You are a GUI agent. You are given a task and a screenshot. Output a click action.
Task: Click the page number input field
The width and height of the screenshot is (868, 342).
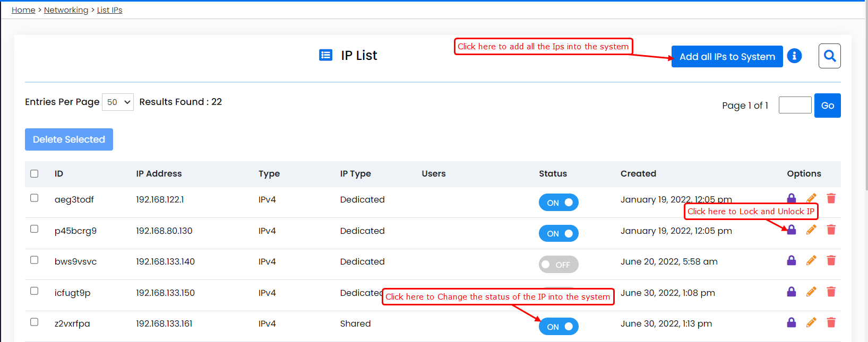click(x=795, y=105)
